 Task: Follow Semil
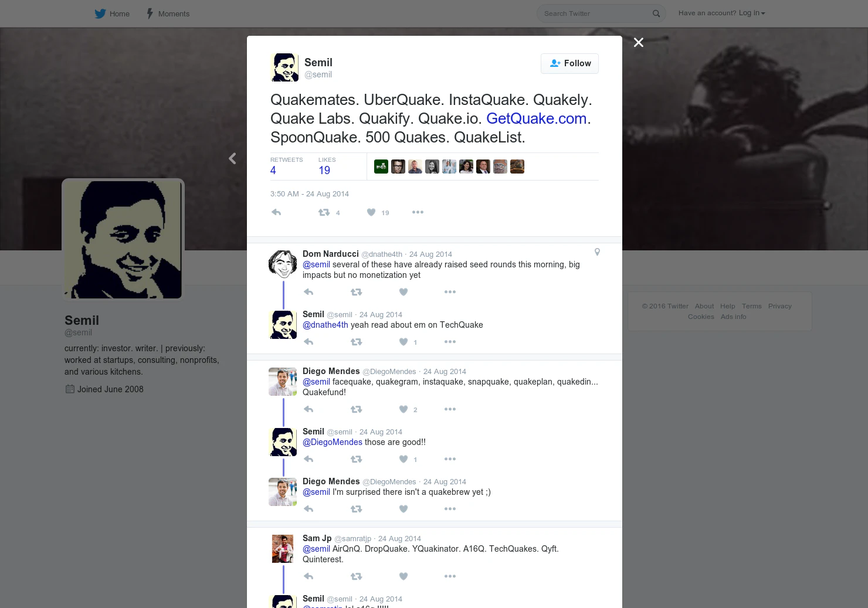click(x=569, y=63)
